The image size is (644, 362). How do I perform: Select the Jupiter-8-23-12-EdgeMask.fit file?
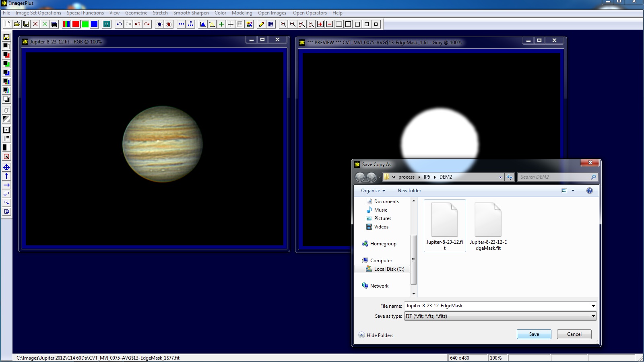pyautogui.click(x=488, y=226)
